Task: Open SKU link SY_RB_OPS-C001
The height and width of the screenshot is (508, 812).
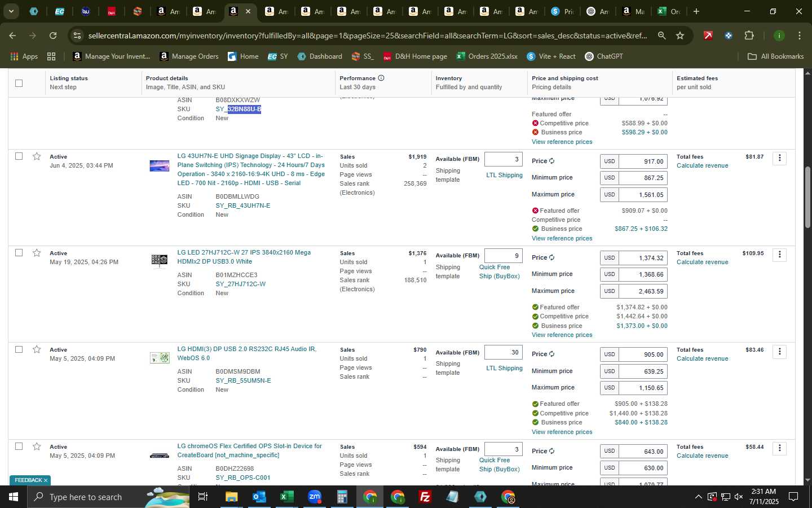Action: click(242, 478)
